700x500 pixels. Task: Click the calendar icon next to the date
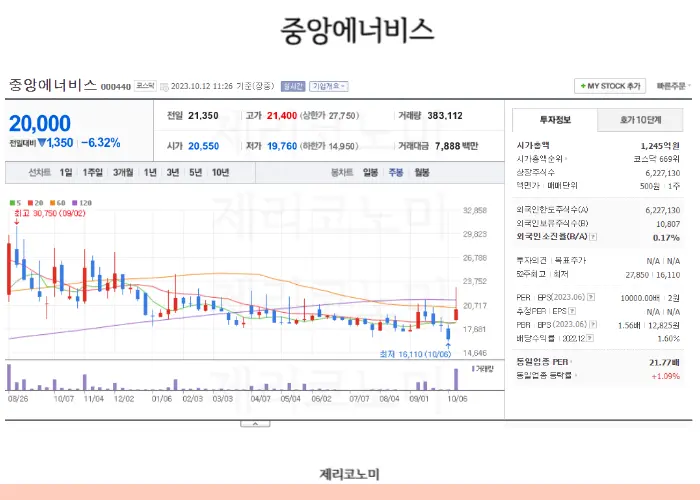tap(164, 86)
